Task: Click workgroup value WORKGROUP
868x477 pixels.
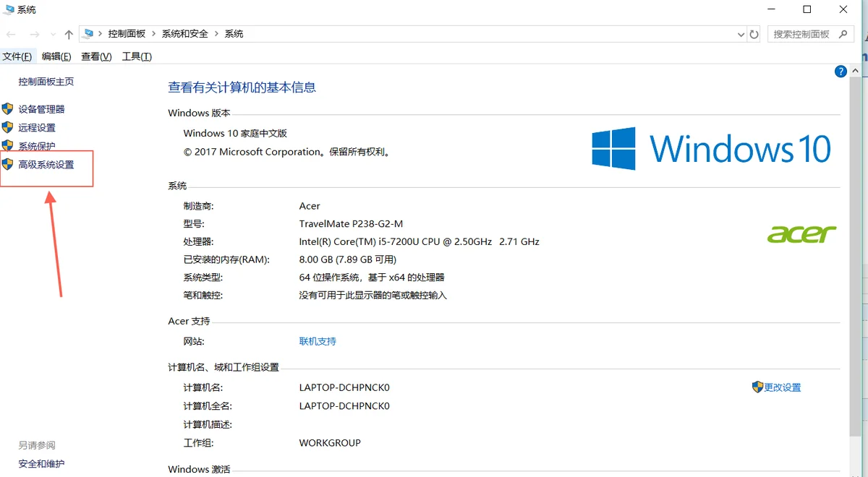Action: [330, 442]
